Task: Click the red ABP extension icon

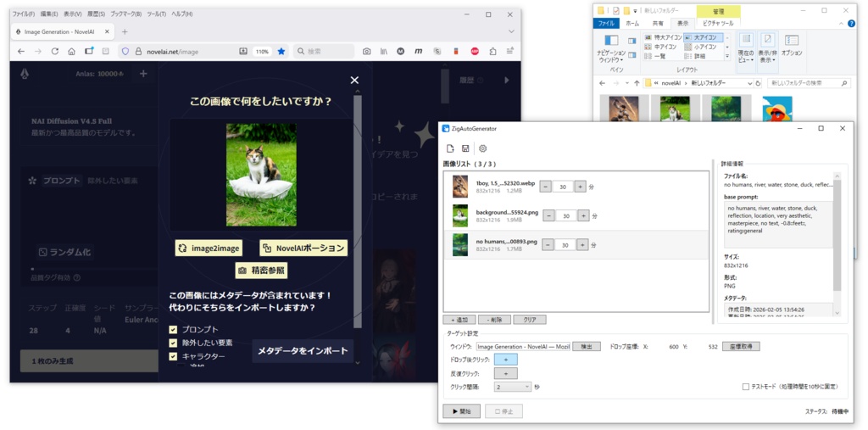Action: [x=475, y=52]
